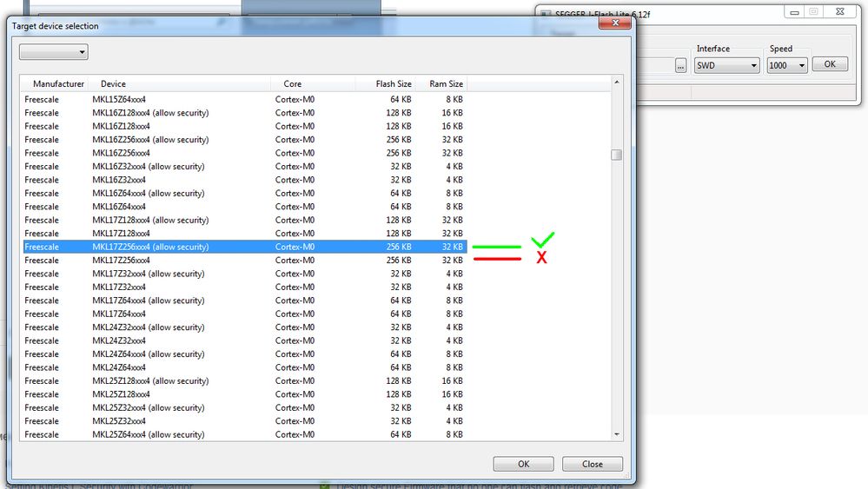Click OK button in J-Flash Lite window

[830, 64]
